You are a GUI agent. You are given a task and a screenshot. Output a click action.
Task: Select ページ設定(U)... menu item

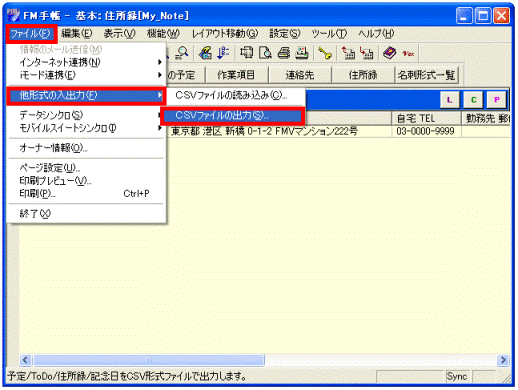click(x=86, y=168)
